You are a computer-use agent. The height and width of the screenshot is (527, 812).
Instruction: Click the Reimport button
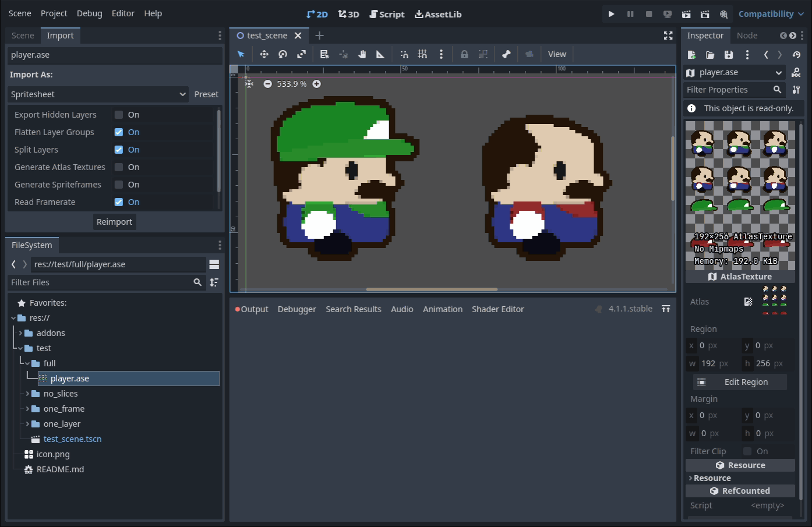point(114,222)
